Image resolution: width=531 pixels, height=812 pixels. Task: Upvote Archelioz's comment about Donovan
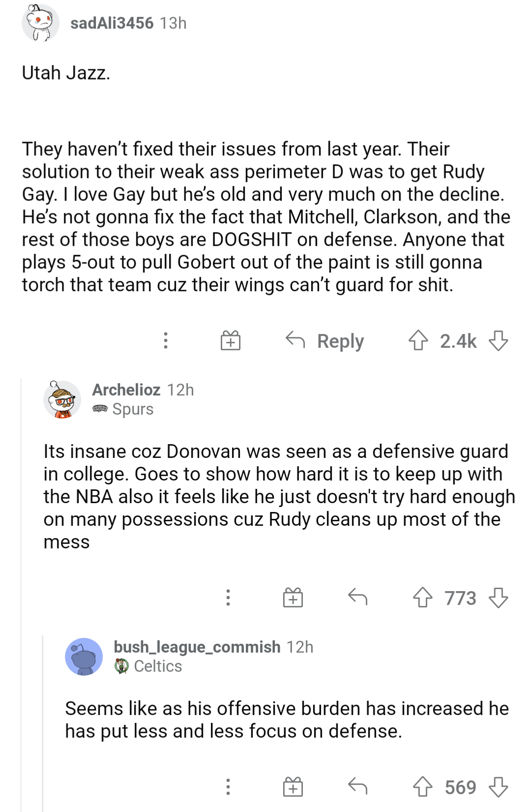click(x=422, y=598)
